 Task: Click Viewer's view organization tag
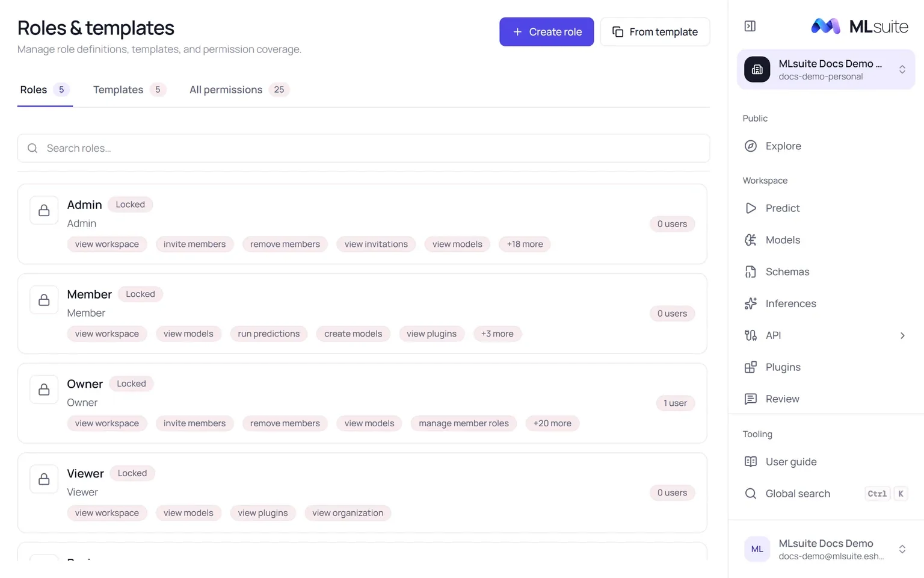pos(348,513)
